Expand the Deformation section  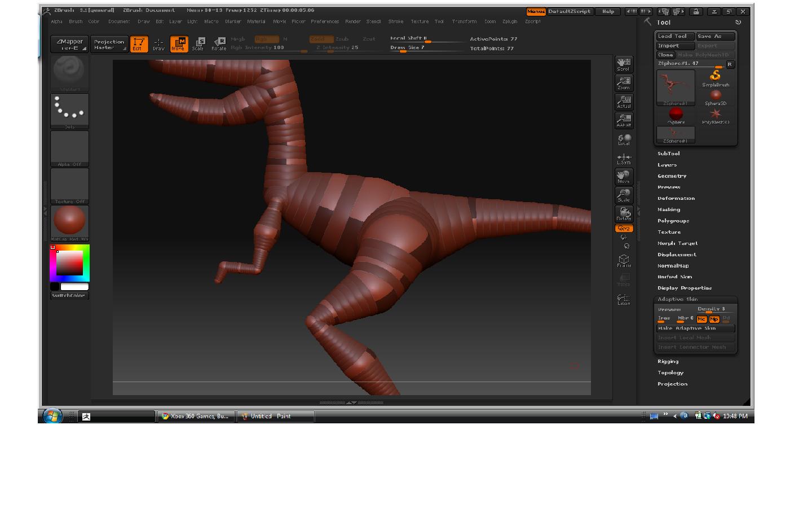click(x=676, y=198)
